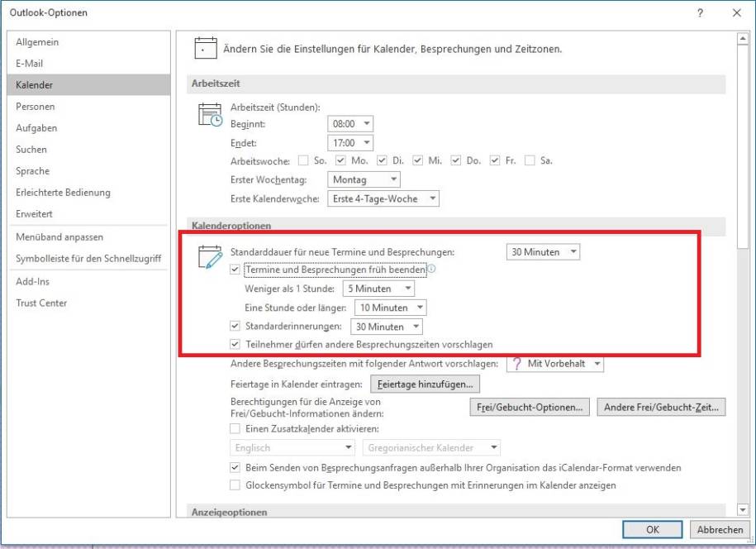Uncheck the Do. workweek checkbox

click(x=455, y=160)
